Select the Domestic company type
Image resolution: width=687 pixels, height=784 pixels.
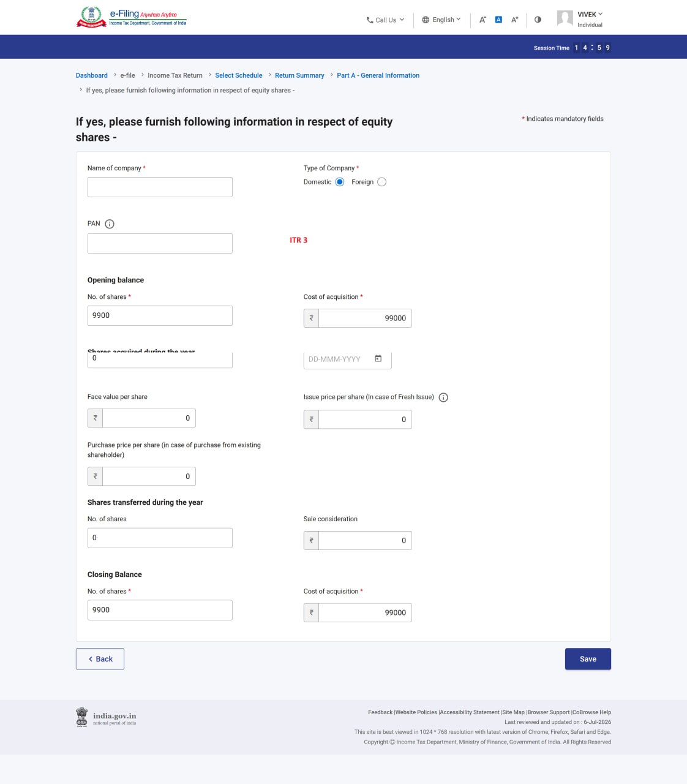point(340,182)
